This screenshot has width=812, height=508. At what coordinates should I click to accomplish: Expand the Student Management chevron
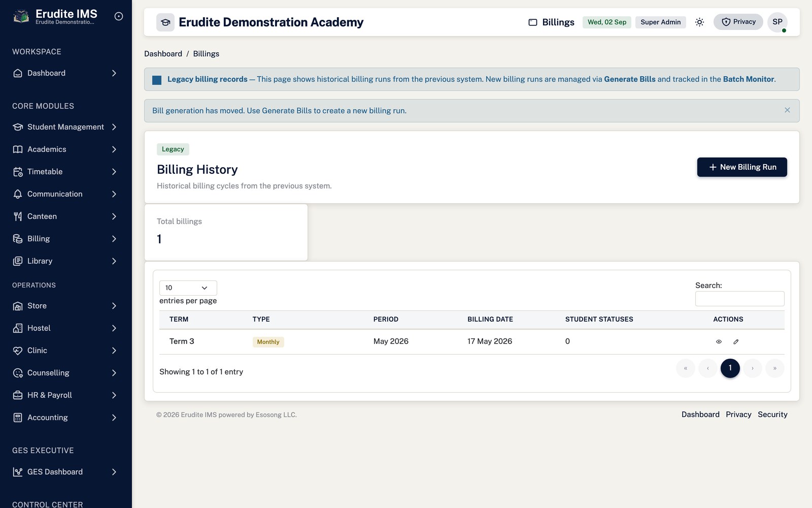click(114, 127)
